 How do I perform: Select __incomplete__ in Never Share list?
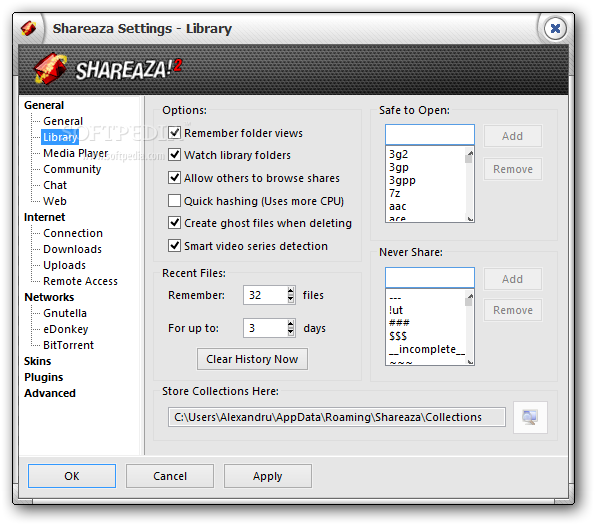click(427, 349)
